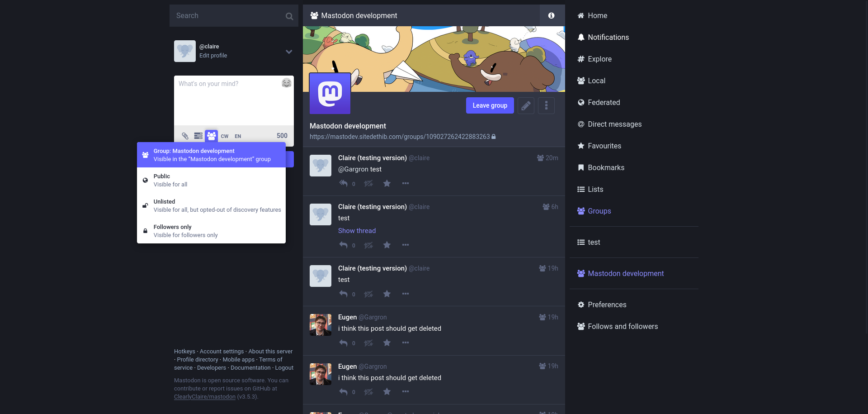The height and width of the screenshot is (414, 868).
Task: Select the Public visibility option
Action: pyautogui.click(x=211, y=180)
